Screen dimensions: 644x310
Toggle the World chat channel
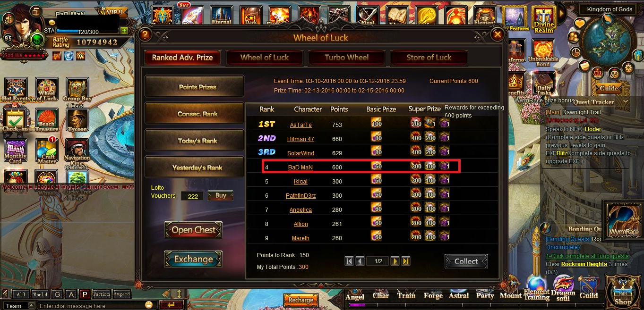click(x=40, y=294)
